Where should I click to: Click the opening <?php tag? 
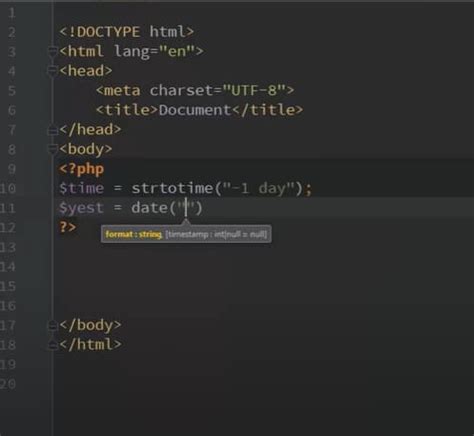pos(82,169)
